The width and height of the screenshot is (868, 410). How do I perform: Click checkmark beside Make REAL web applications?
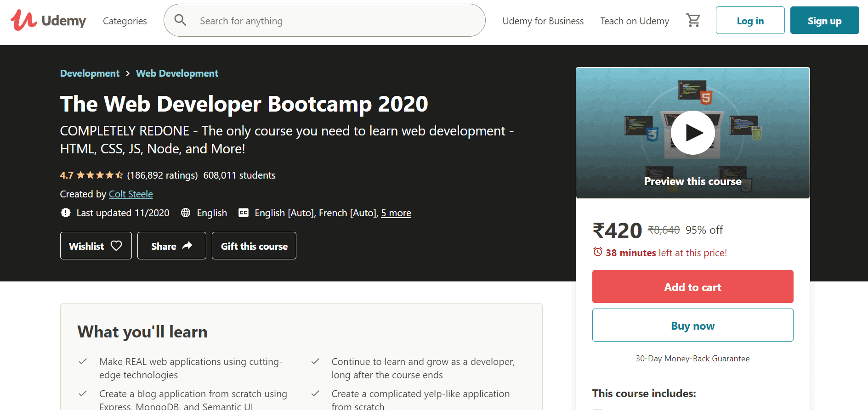[x=83, y=361]
